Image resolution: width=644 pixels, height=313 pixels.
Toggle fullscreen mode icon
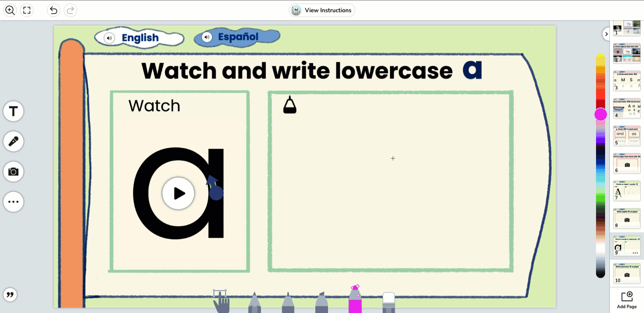[x=27, y=10]
